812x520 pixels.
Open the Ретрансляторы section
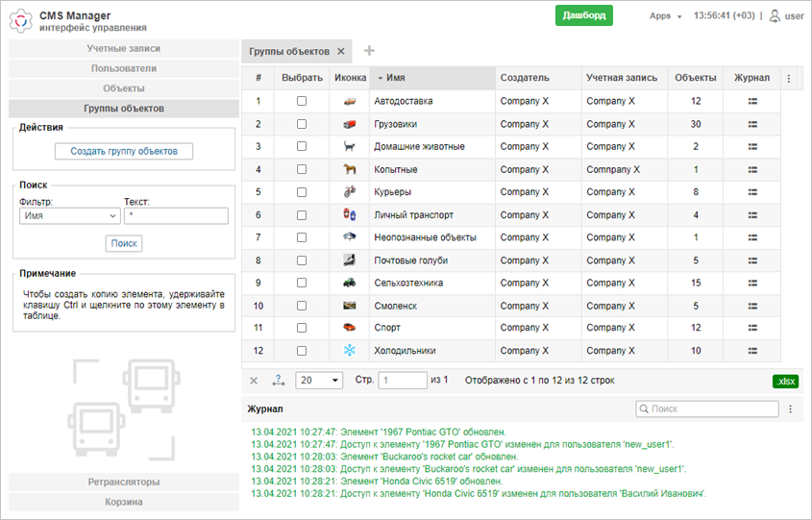click(124, 483)
